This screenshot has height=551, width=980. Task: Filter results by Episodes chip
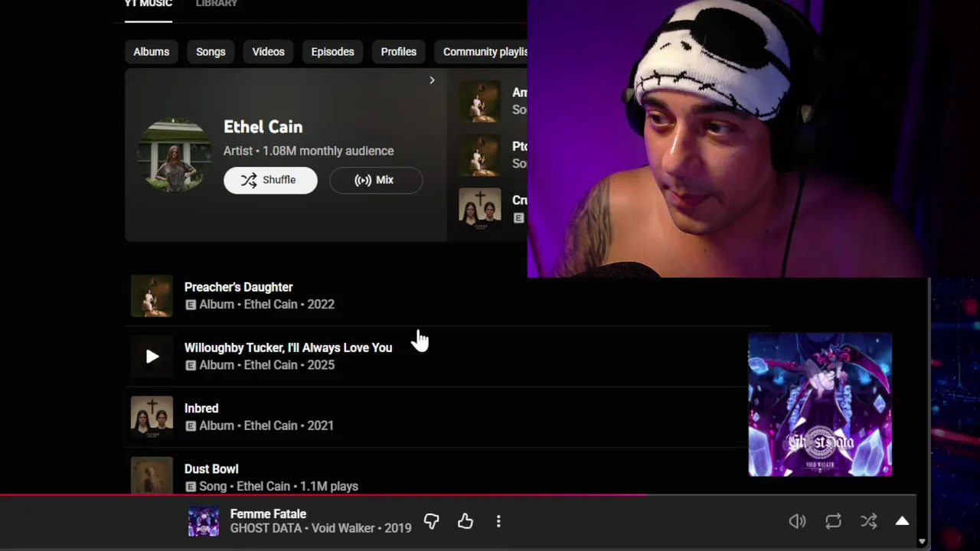[x=332, y=51]
